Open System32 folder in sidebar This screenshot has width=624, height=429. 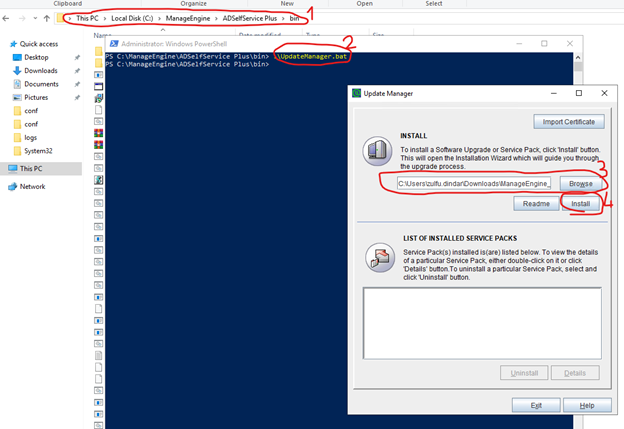point(38,151)
